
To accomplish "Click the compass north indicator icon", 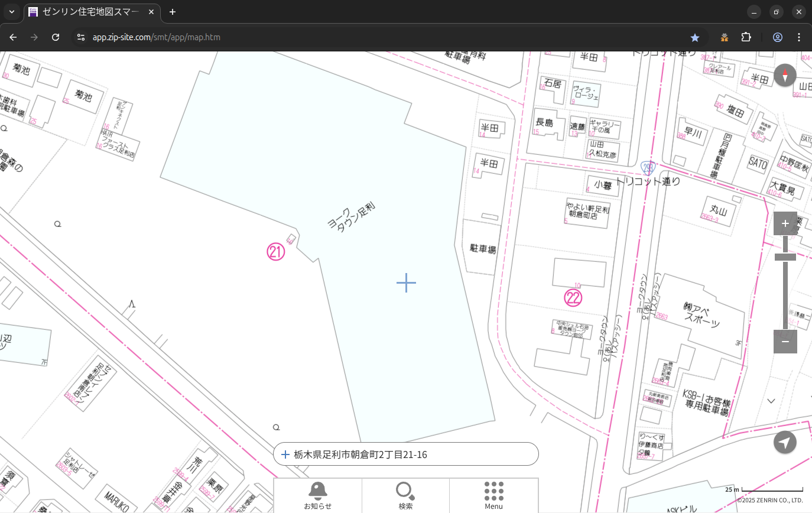I will [785, 76].
